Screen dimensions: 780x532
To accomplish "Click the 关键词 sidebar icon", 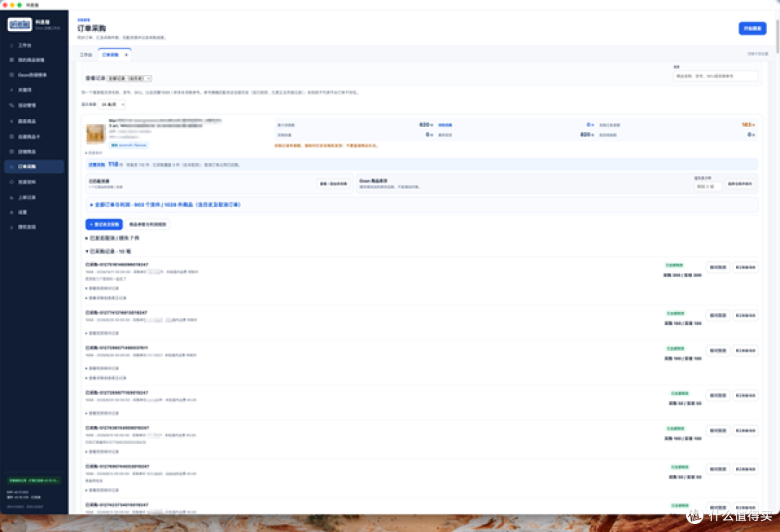I will (12, 90).
